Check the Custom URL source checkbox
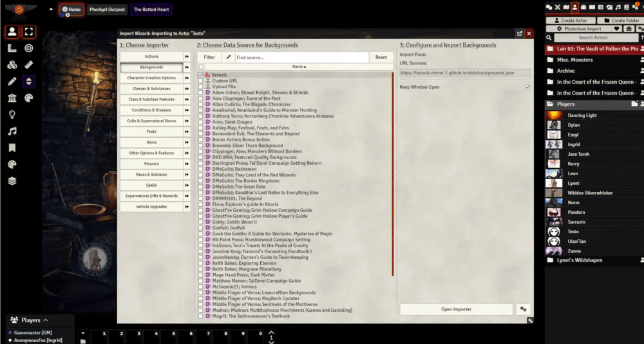The width and height of the screenshot is (644, 344). coord(200,81)
